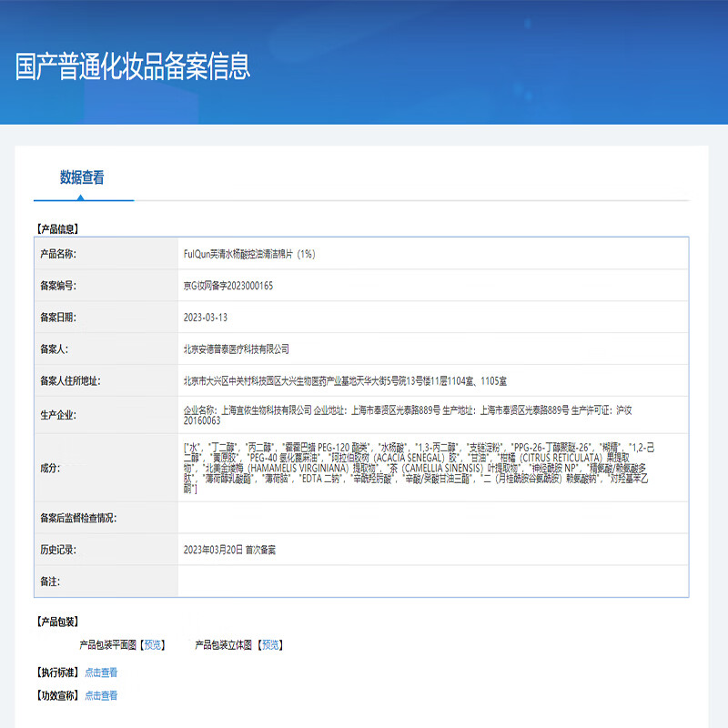Image resolution: width=728 pixels, height=728 pixels.
Task: Click the 国产普通化妆品备案信息 page heading
Action: [133, 66]
